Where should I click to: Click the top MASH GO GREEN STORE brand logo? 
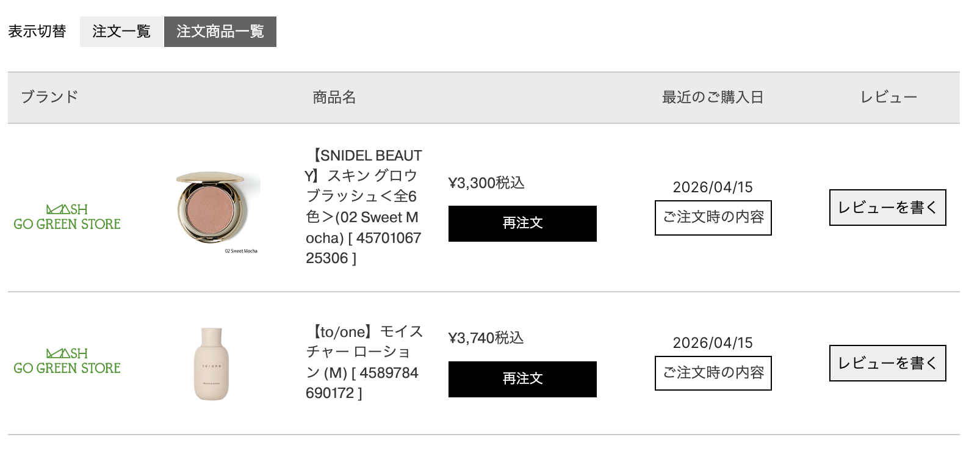point(67,215)
